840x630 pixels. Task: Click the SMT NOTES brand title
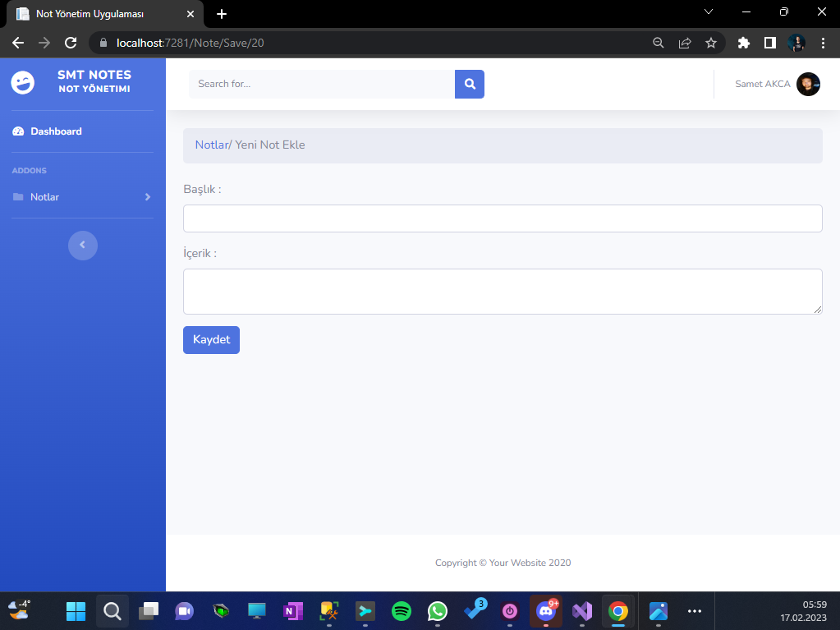pos(94,75)
